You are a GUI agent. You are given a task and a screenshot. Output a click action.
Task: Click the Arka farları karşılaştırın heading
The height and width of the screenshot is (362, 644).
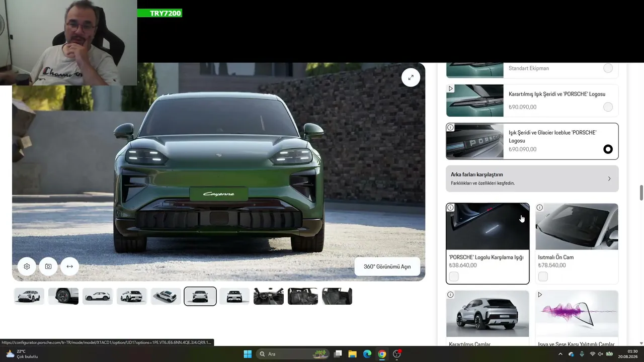(x=476, y=174)
